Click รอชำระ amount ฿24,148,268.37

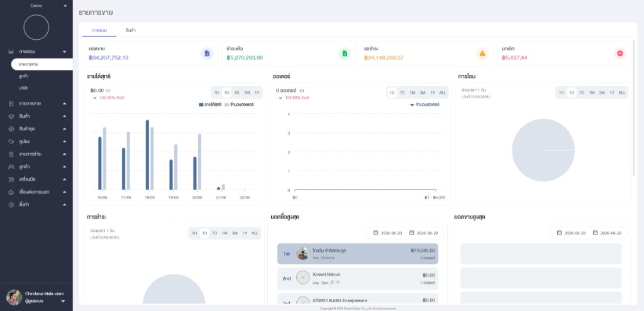point(384,58)
